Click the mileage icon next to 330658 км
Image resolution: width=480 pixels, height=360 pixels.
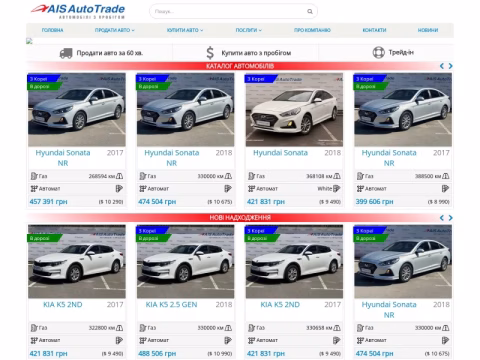coord(337,328)
